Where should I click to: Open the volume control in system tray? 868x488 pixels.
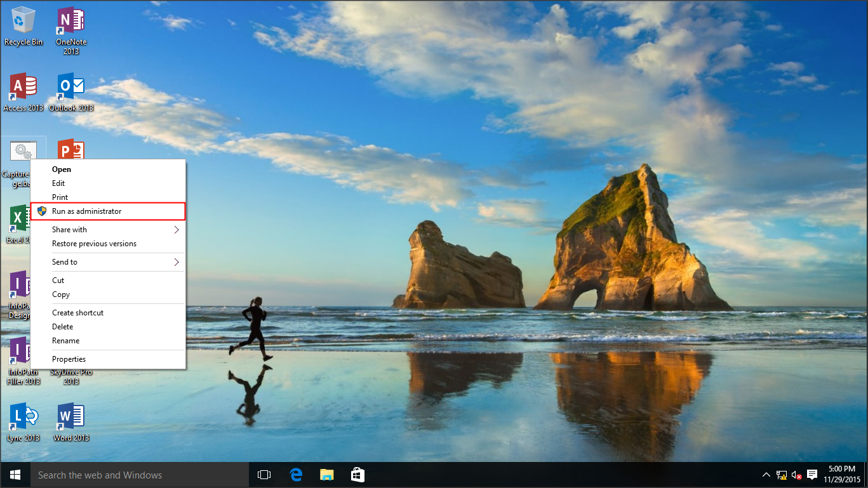tap(796, 475)
